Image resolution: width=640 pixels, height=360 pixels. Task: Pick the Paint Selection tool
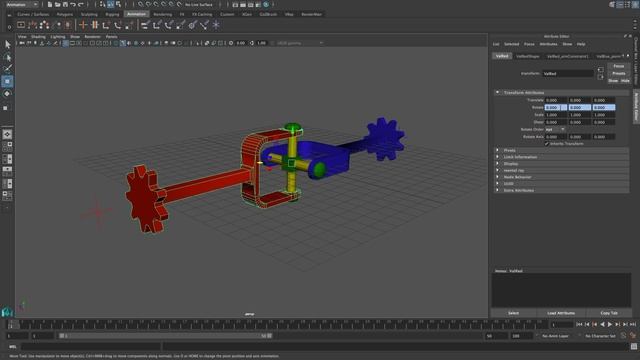(7, 68)
